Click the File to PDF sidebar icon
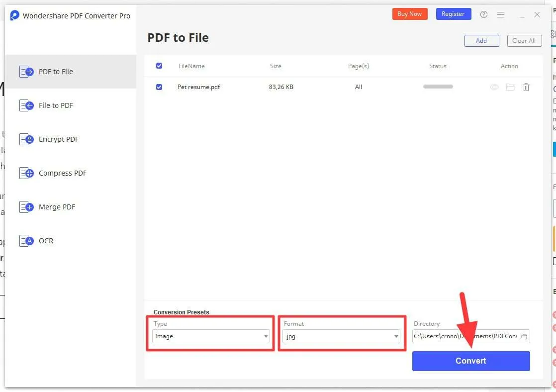556x392 pixels. pos(26,105)
